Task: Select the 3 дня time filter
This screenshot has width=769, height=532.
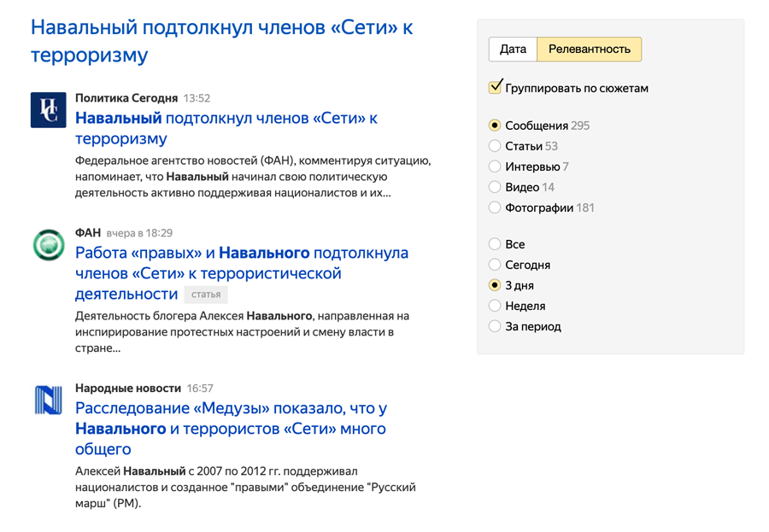Action: (495, 285)
